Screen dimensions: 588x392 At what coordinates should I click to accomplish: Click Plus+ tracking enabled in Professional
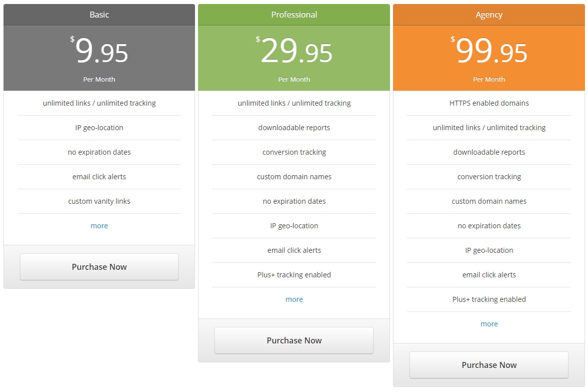(x=294, y=275)
